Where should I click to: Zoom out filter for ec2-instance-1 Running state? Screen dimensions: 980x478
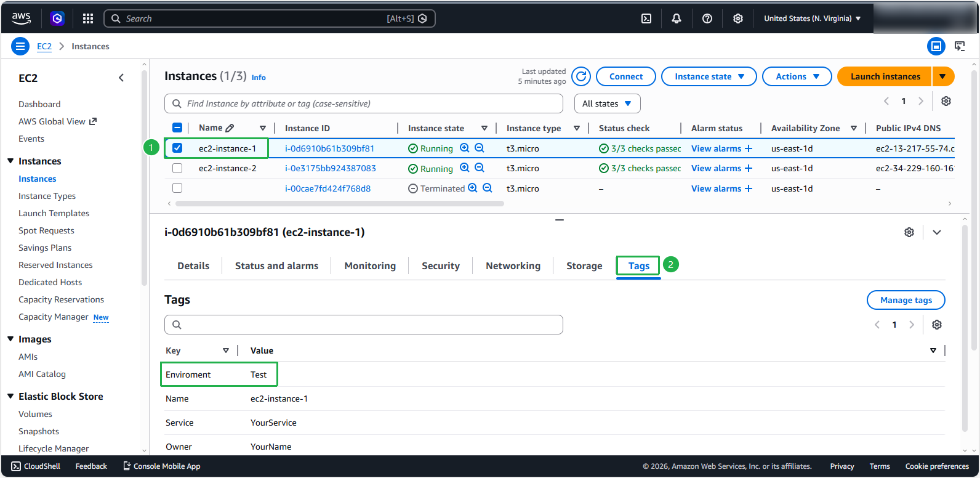coord(480,148)
